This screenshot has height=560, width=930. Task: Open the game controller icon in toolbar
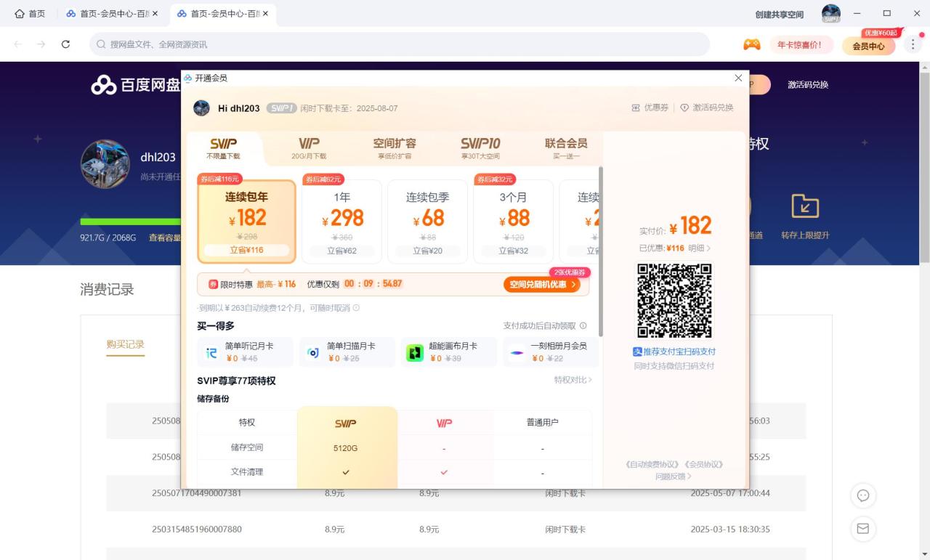pos(751,44)
